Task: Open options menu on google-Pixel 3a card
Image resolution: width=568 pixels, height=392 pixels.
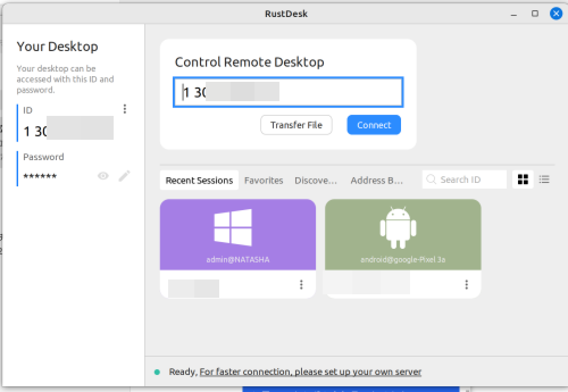Action: point(466,284)
